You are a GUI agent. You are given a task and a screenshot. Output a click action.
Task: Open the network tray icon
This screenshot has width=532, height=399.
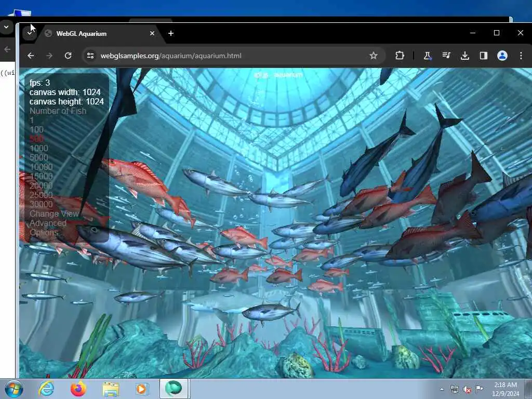[454, 390]
